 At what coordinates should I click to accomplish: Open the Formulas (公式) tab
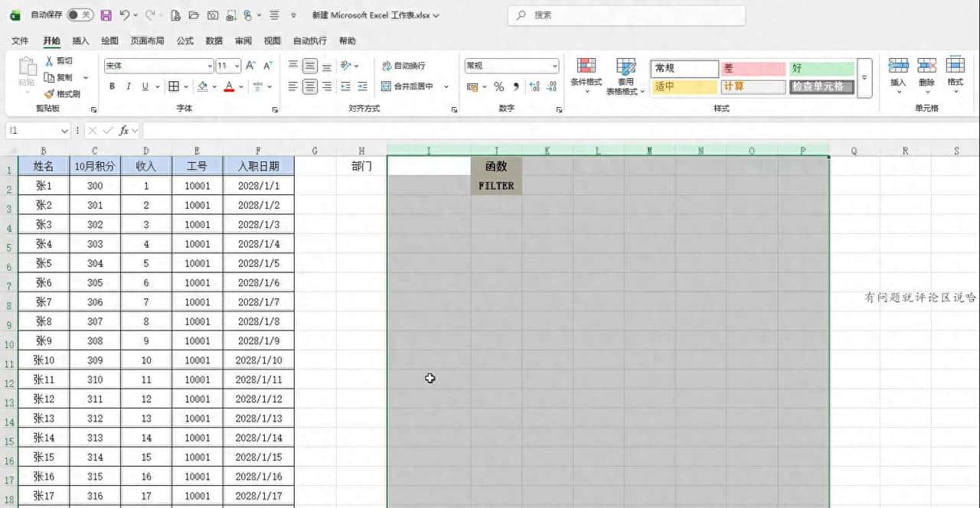click(185, 41)
